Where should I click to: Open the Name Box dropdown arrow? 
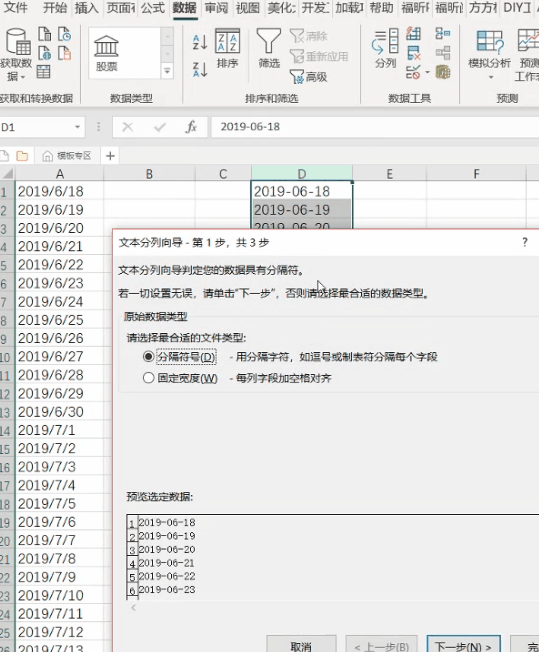click(77, 127)
